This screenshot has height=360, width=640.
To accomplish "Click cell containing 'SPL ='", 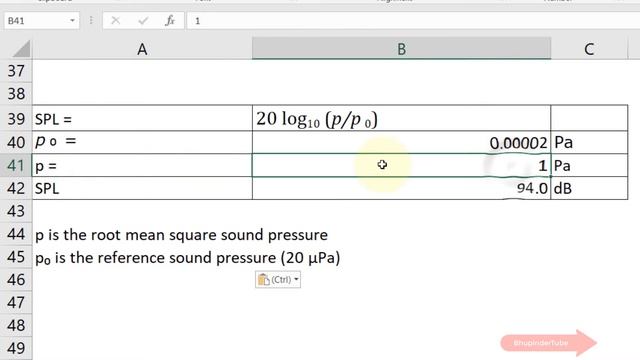I will click(142, 118).
